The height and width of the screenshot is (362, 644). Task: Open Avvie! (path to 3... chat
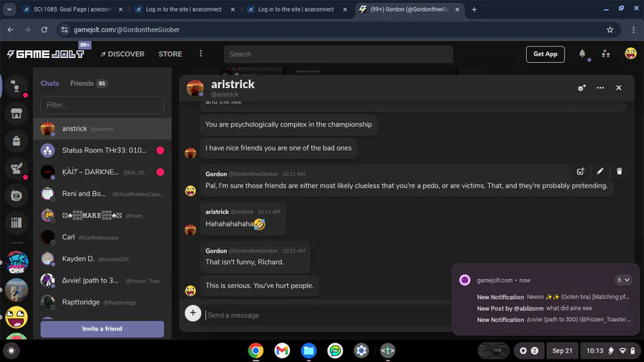point(102,280)
